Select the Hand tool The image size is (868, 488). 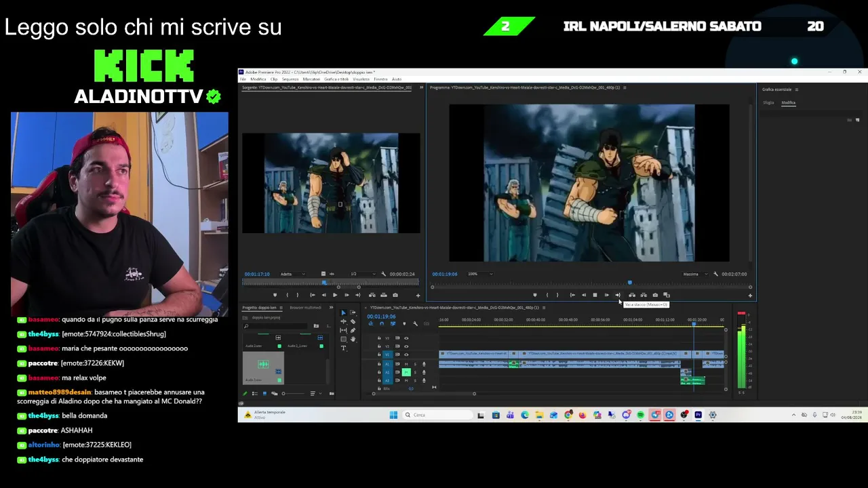353,339
